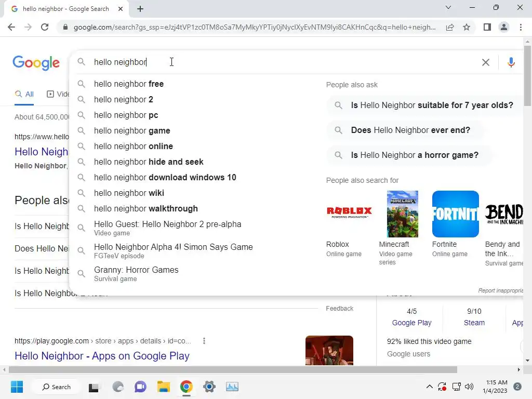
Task: Click the Feedback link
Action: coord(340,309)
